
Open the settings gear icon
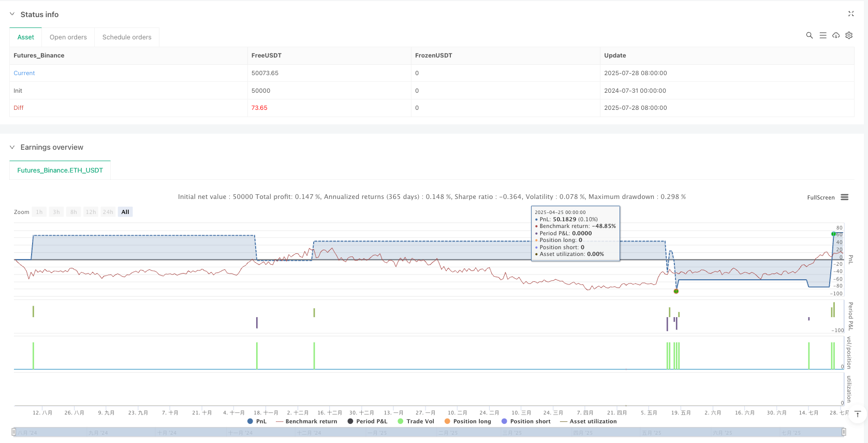click(x=849, y=35)
